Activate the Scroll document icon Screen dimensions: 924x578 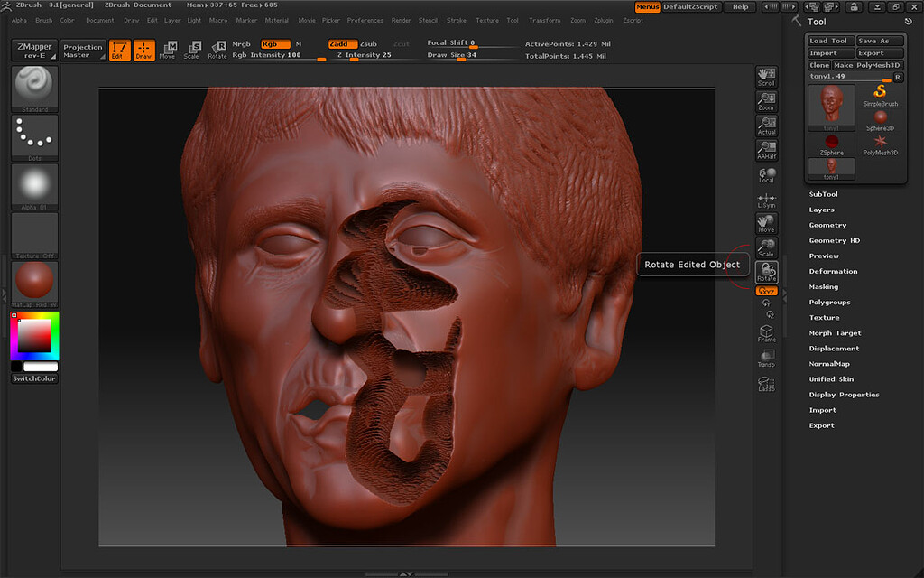(766, 76)
